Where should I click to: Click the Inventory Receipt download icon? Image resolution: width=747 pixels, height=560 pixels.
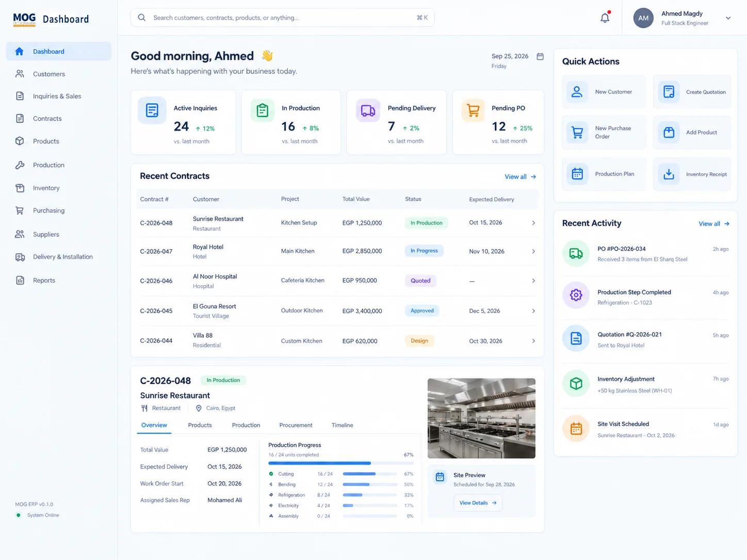[669, 174]
